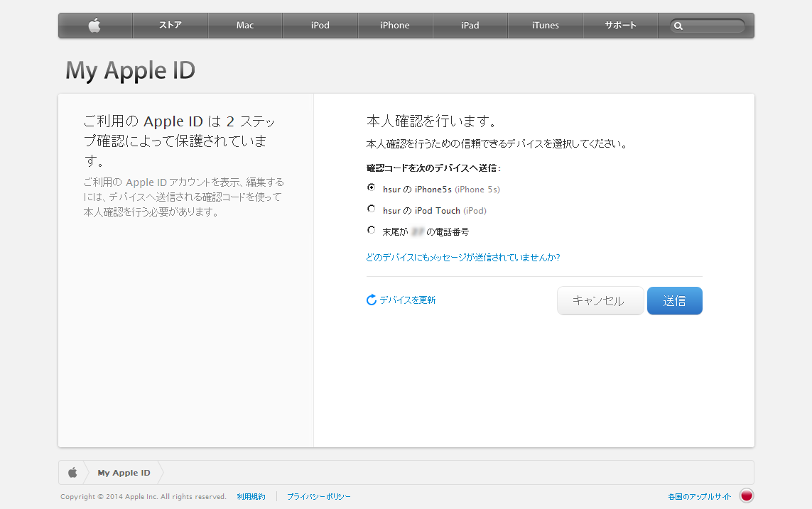This screenshot has width=812, height=509.
Task: Navigate to the iPad section
Action: click(470, 26)
